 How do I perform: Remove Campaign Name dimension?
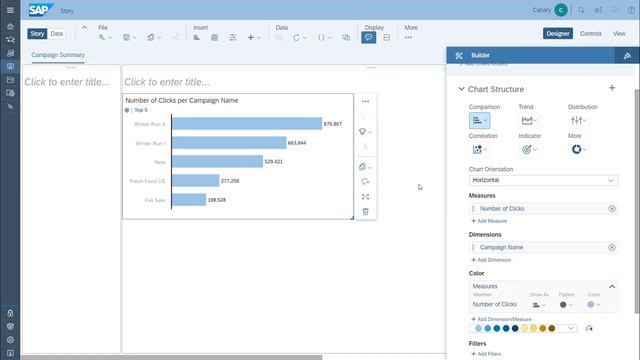612,247
